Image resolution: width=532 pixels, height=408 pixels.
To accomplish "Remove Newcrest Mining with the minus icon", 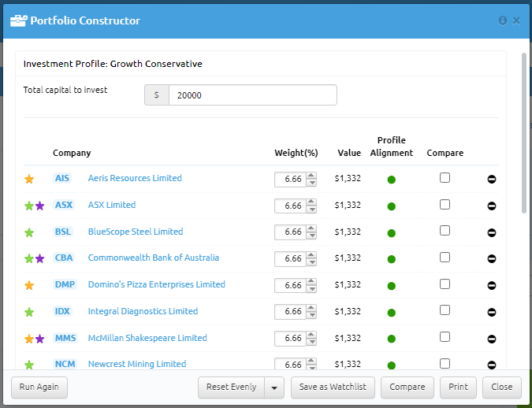I will pyautogui.click(x=492, y=365).
